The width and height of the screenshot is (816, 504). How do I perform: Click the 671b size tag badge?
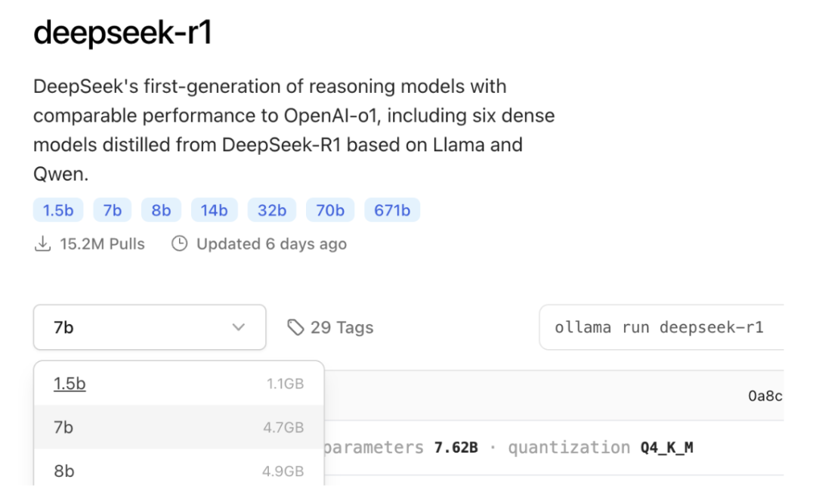(392, 210)
